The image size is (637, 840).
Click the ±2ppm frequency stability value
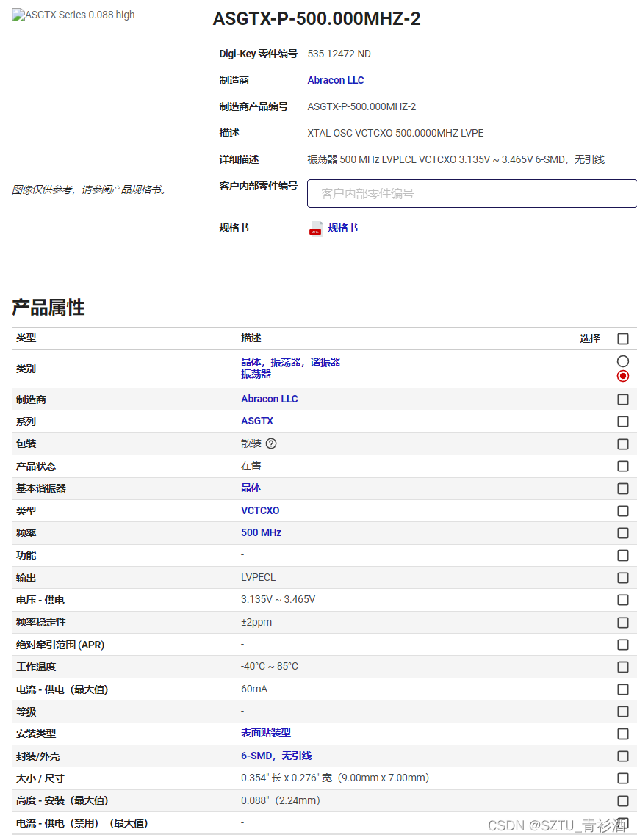[256, 622]
